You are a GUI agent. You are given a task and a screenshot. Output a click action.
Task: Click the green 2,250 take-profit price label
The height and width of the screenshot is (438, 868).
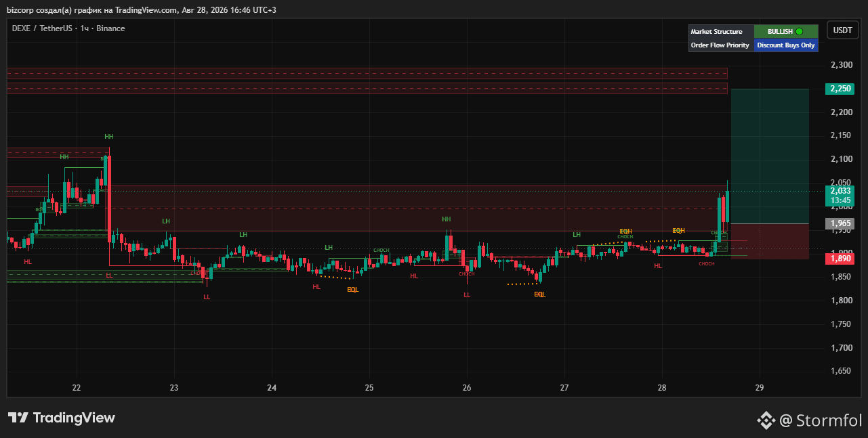(x=839, y=89)
